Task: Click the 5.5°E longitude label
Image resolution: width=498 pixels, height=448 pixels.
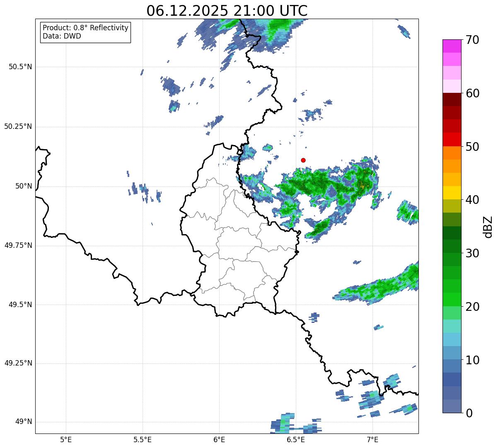Action: coord(143,440)
